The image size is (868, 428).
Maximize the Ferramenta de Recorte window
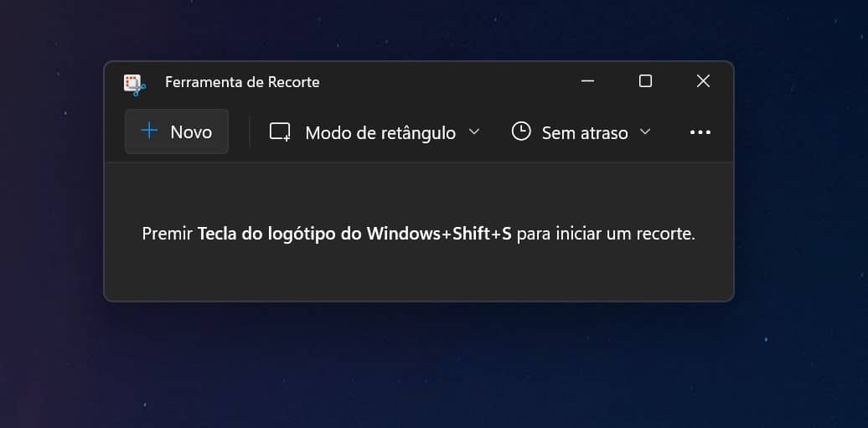(645, 81)
